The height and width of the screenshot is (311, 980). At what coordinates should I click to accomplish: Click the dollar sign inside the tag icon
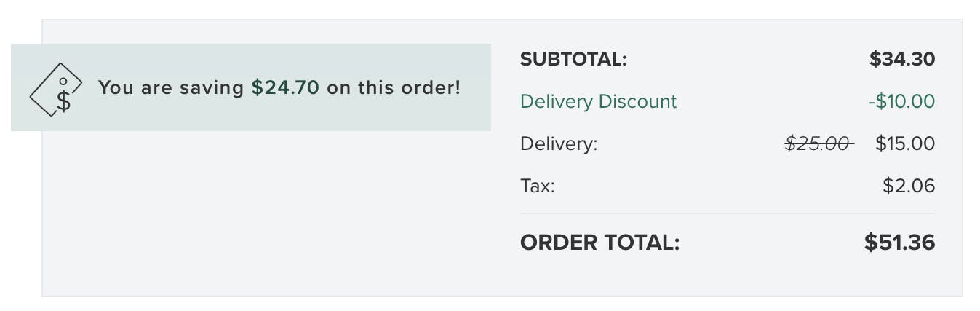(64, 101)
